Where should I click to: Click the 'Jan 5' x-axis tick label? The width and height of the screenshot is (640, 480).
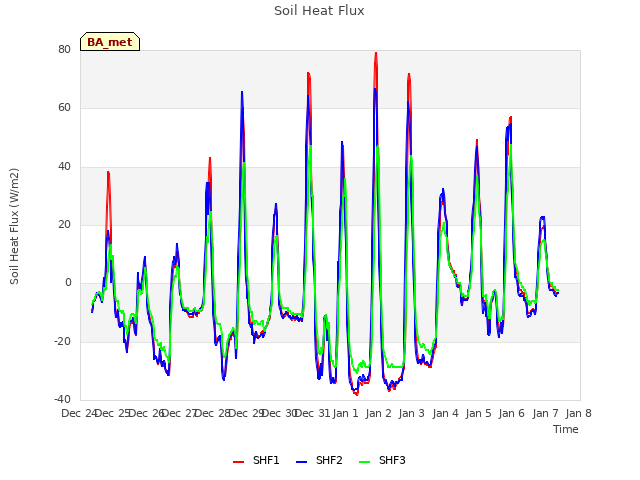[x=479, y=413]
